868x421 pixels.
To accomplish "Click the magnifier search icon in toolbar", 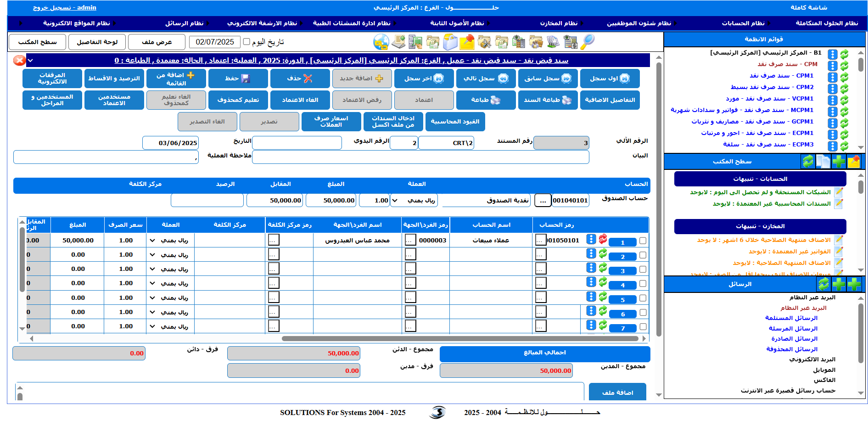I will (588, 42).
